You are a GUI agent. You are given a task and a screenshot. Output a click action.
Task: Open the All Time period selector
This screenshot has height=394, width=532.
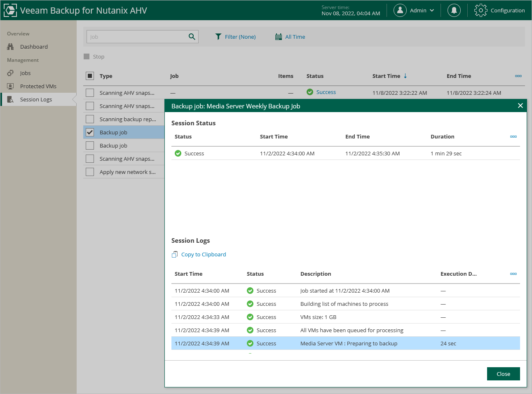click(x=295, y=37)
